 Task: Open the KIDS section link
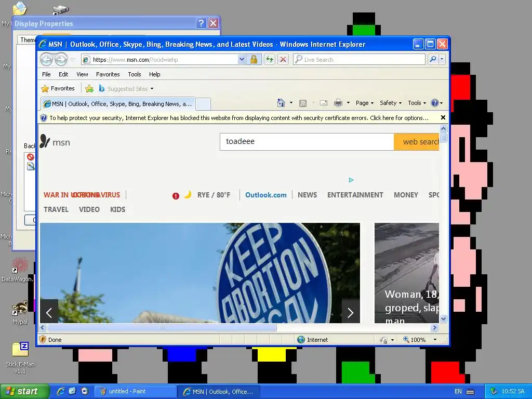pyautogui.click(x=118, y=210)
